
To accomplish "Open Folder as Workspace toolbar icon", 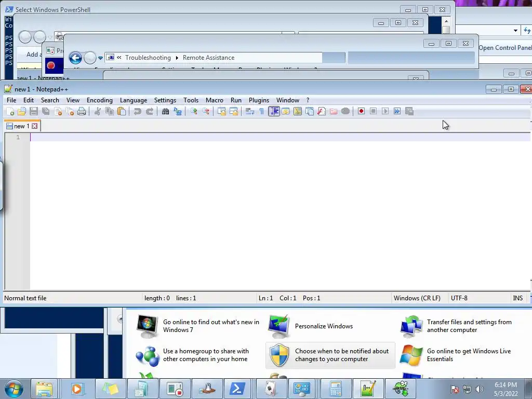I will (x=334, y=111).
